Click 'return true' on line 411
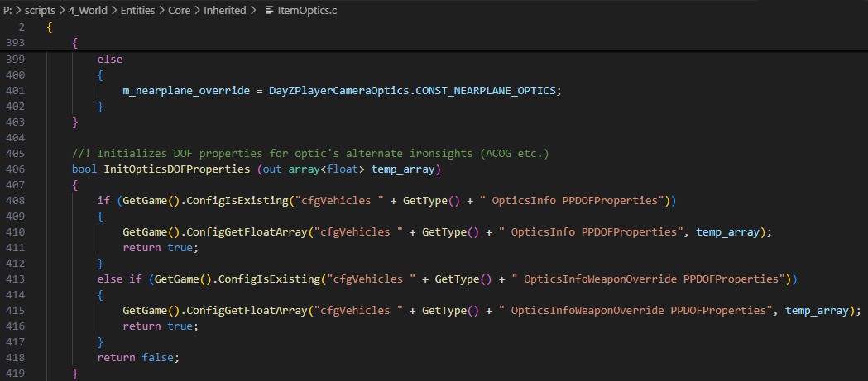868x381 pixels. 157,248
